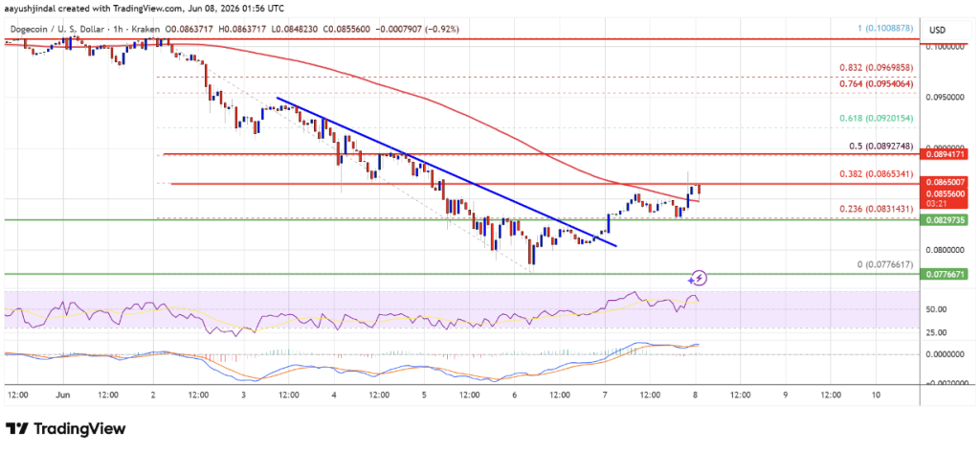Screen dimensions: 980x453
Task: Click the RSI 25.00 axis label
Action: point(936,333)
